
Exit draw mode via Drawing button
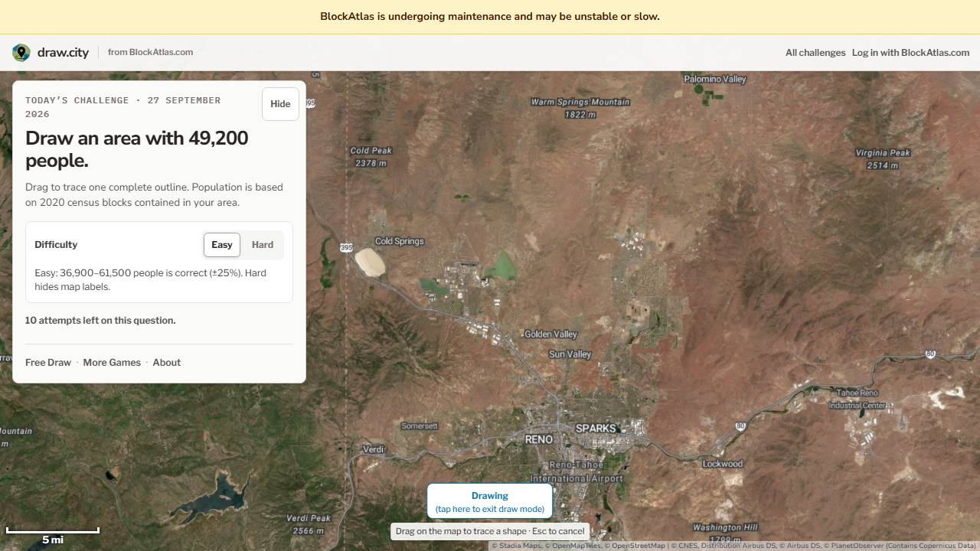click(x=490, y=502)
